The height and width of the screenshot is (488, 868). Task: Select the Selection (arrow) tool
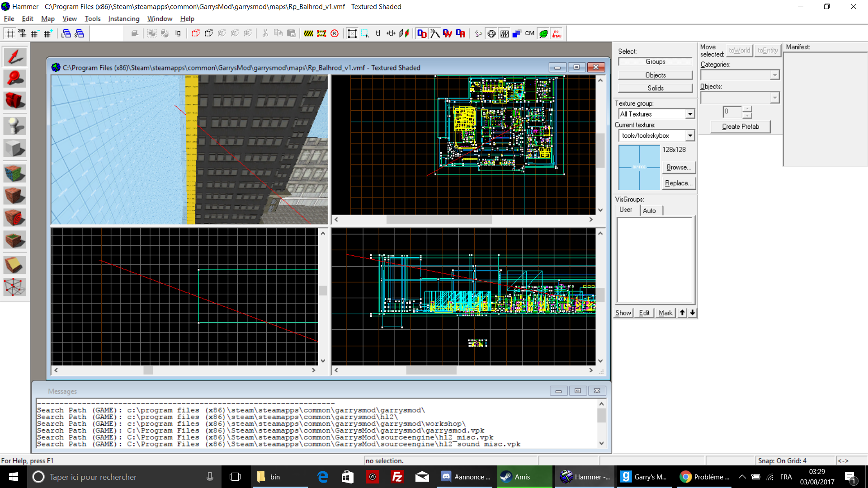tap(15, 57)
